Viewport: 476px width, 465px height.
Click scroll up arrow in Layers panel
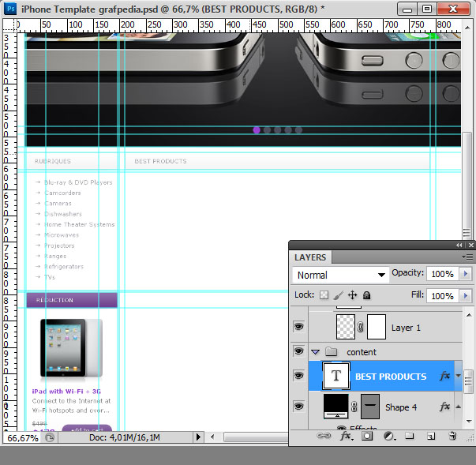[x=469, y=315]
